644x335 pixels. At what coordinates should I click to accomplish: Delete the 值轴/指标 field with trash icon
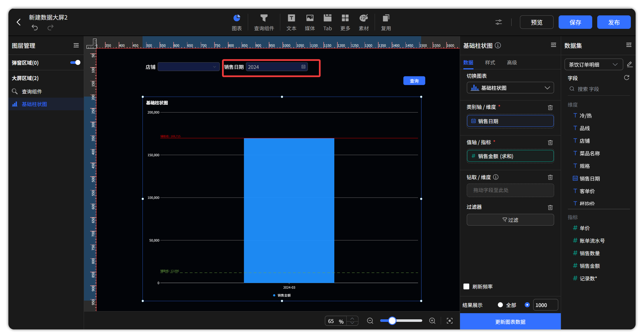click(x=550, y=142)
